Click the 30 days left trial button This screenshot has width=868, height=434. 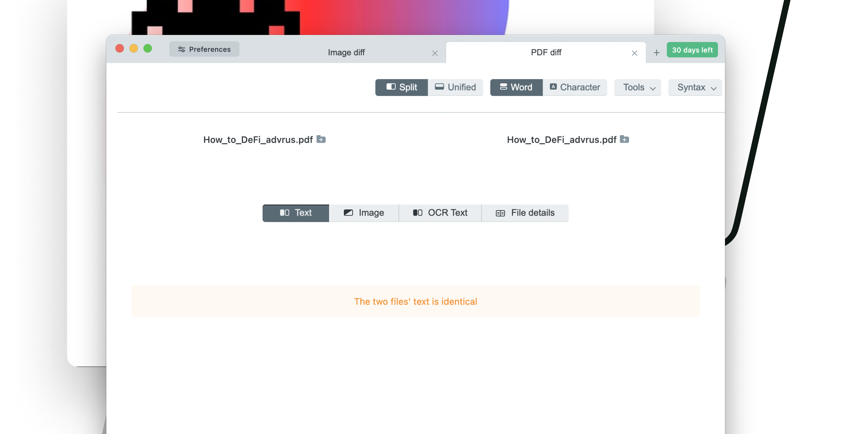coord(692,50)
